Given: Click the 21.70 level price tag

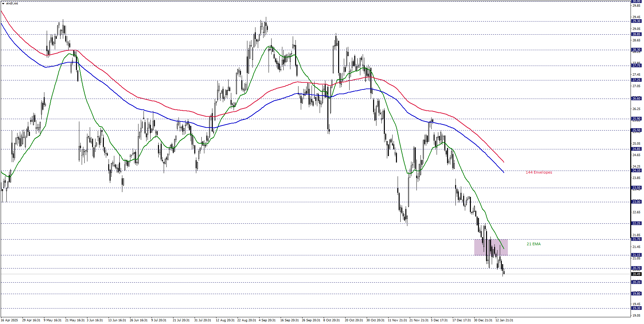Looking at the screenshot, I should point(636,239).
